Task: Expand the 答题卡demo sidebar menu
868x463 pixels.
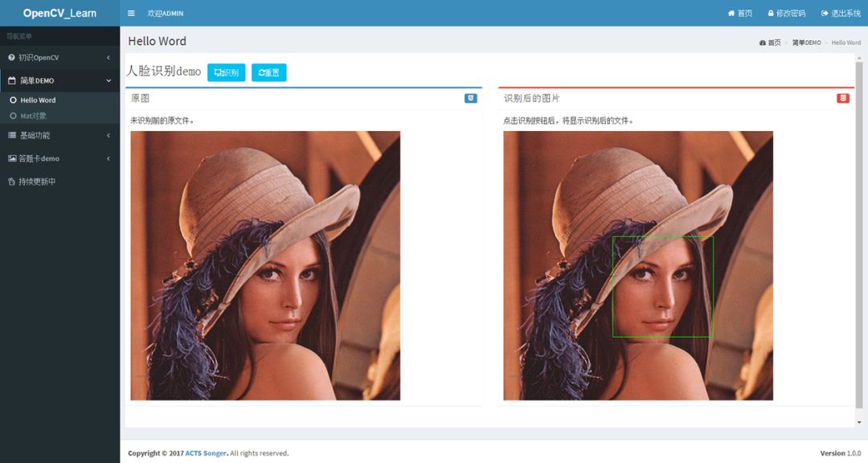Action: [59, 158]
